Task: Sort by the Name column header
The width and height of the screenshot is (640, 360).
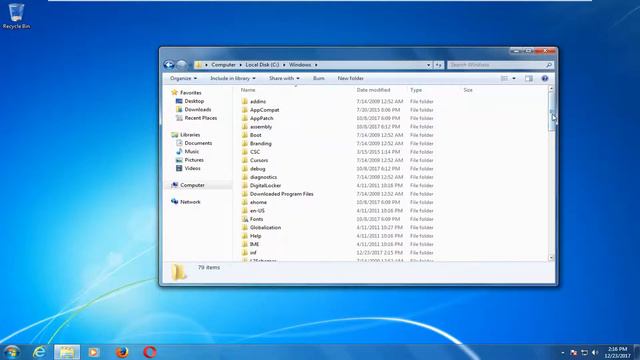Action: pyautogui.click(x=248, y=90)
